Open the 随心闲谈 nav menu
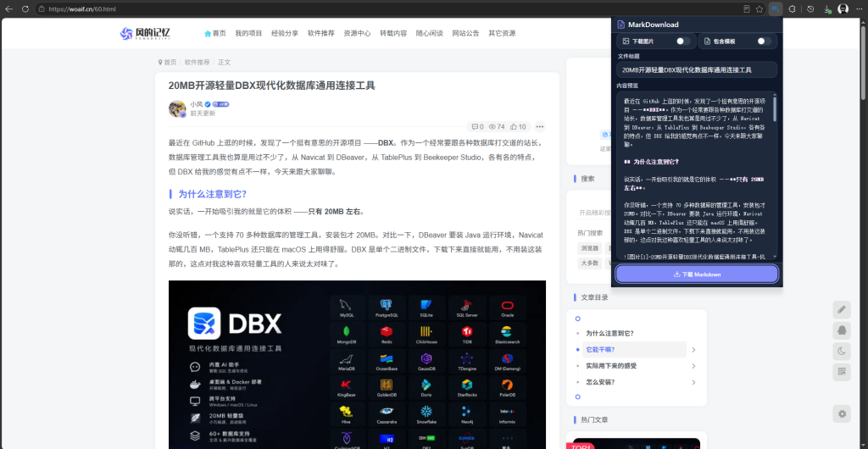868x449 pixels. point(430,33)
